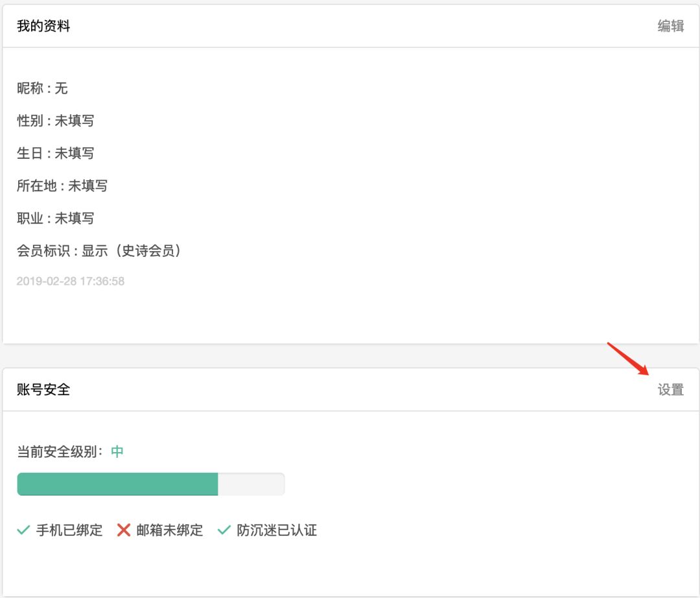Click the 职业 : 未填写 row

tap(56, 218)
